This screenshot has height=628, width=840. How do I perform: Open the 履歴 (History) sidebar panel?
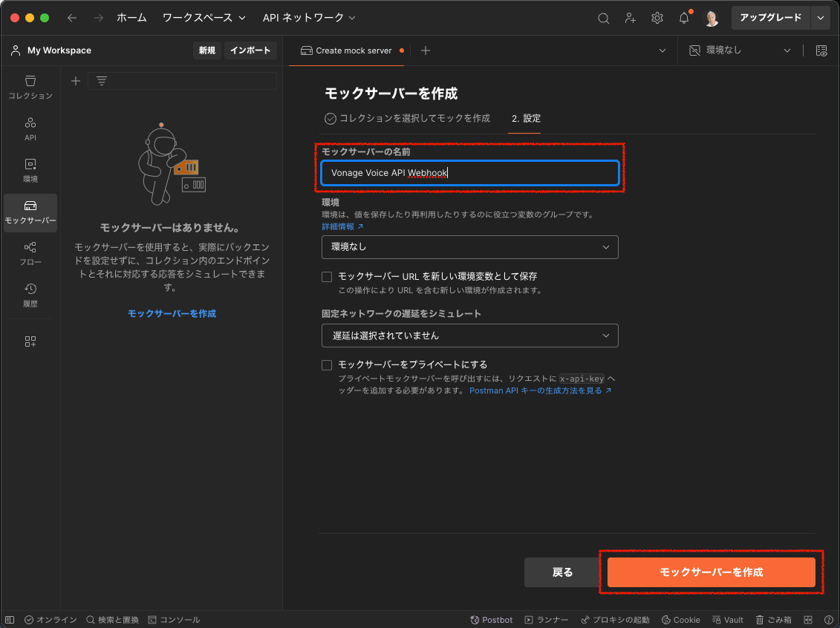click(30, 295)
